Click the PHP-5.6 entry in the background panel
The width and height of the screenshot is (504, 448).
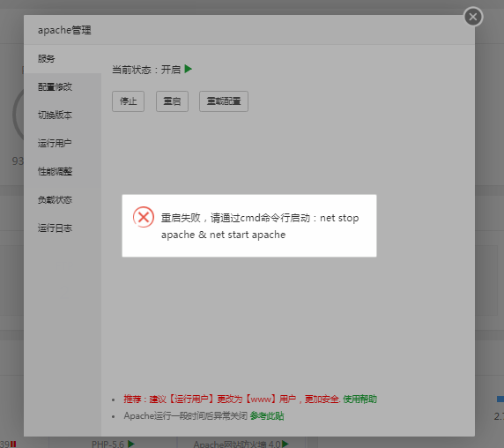(x=107, y=444)
